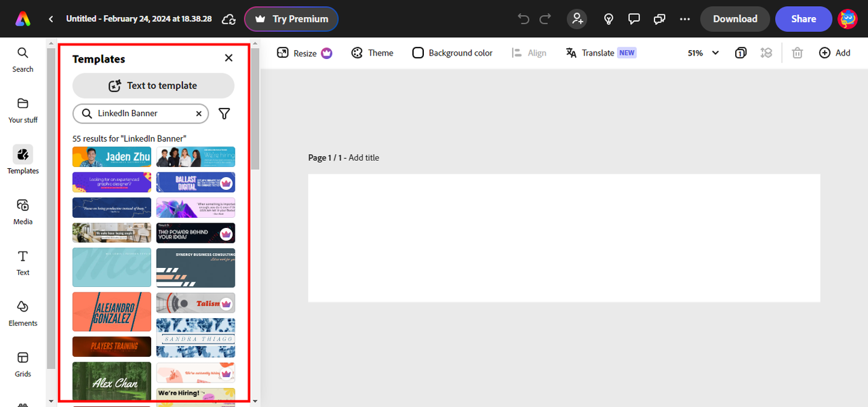Select the Ballast Digital template
This screenshot has height=407, width=868.
click(x=196, y=182)
